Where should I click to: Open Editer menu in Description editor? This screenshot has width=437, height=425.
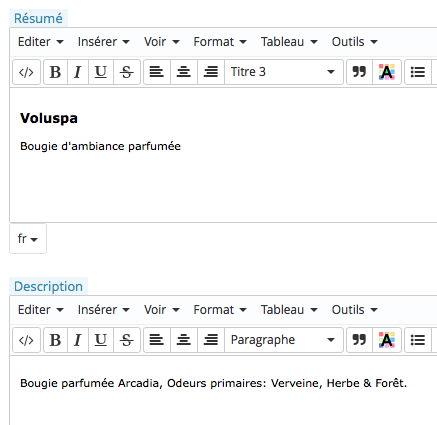(40, 310)
